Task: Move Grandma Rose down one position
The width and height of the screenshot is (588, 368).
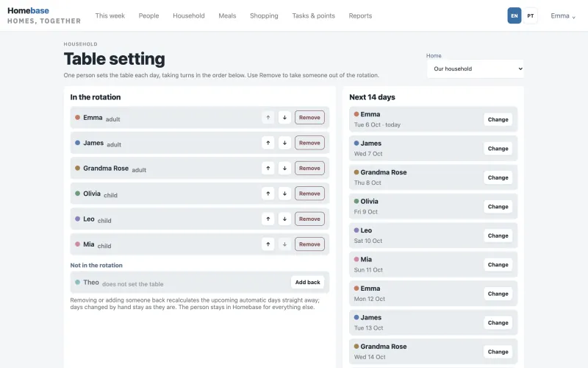Action: point(284,169)
